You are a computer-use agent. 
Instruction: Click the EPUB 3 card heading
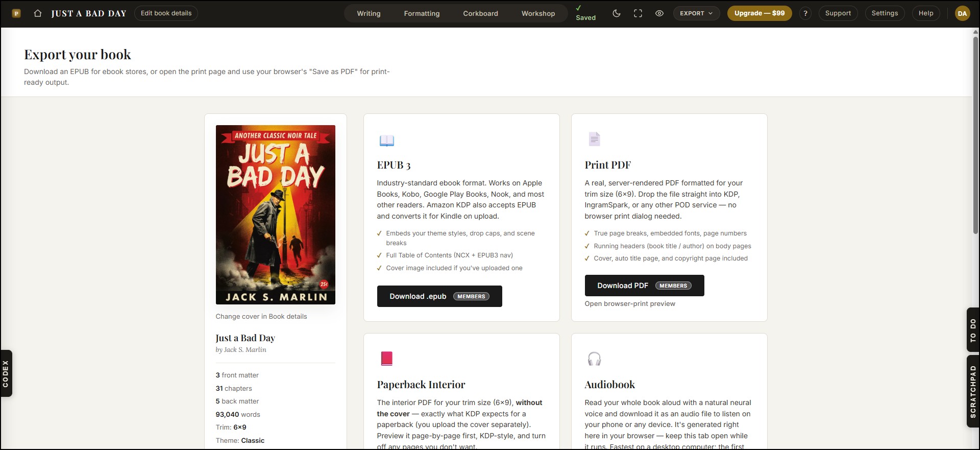(394, 165)
